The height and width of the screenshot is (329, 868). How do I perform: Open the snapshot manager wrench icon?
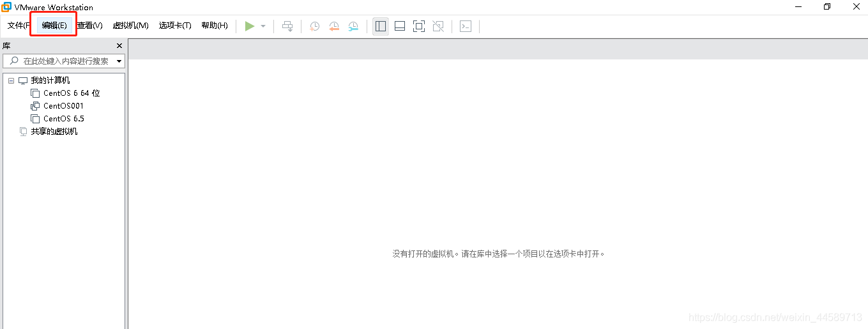[353, 26]
